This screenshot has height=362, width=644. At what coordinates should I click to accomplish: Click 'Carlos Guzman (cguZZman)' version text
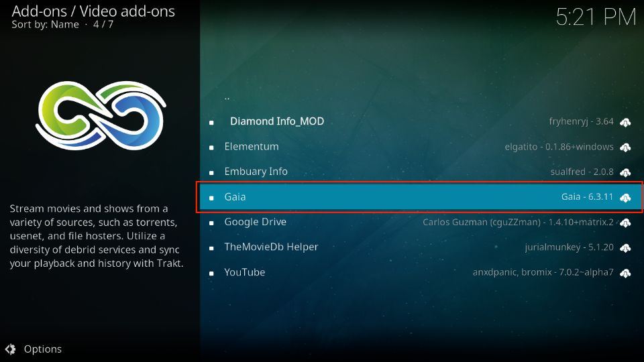click(x=518, y=222)
